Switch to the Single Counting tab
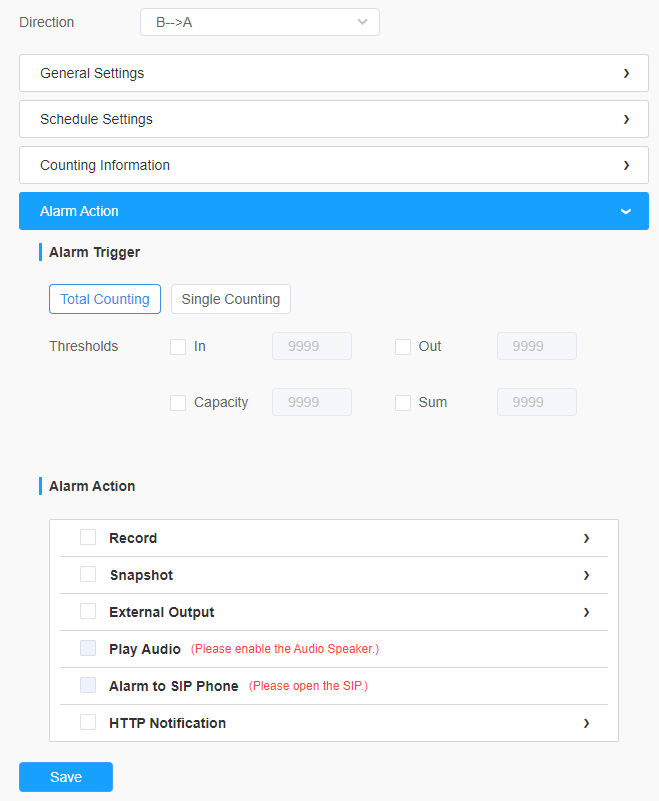Image resolution: width=659 pixels, height=801 pixels. point(231,299)
